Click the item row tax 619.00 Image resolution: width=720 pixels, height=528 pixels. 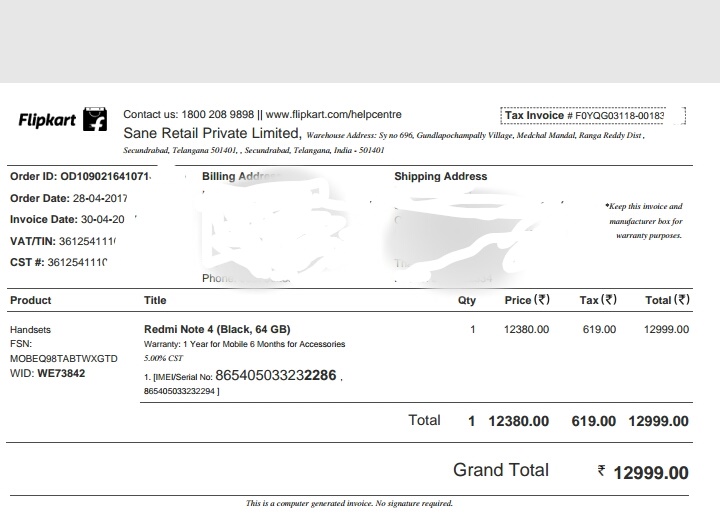point(599,329)
